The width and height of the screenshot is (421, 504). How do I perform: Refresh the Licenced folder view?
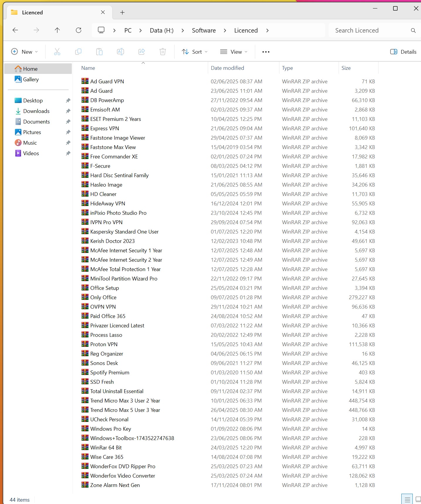tap(79, 30)
